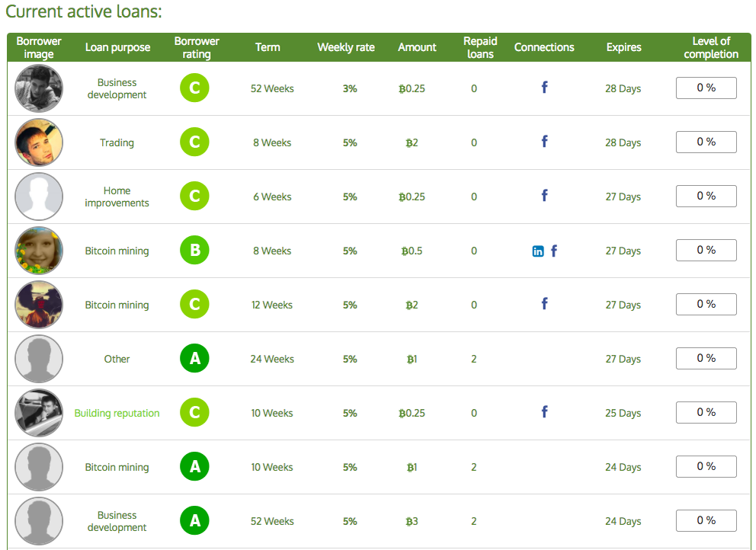Screen dimensions: 756x550
Task: Sort by Amount column header
Action: click(x=417, y=47)
